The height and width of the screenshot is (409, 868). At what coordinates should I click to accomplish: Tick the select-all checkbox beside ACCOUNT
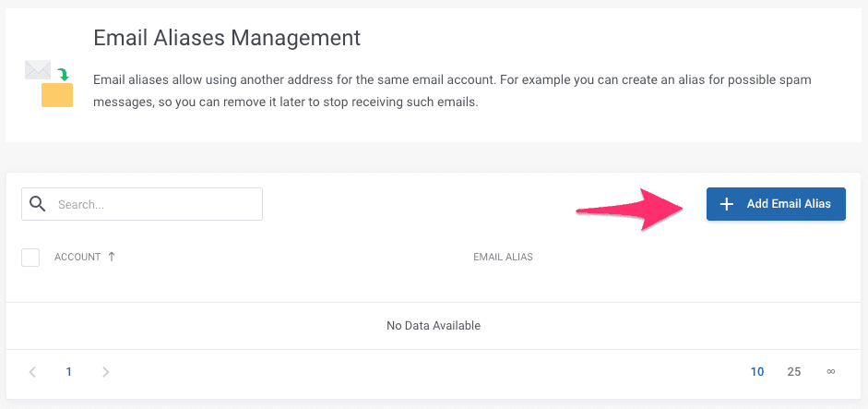coord(30,258)
